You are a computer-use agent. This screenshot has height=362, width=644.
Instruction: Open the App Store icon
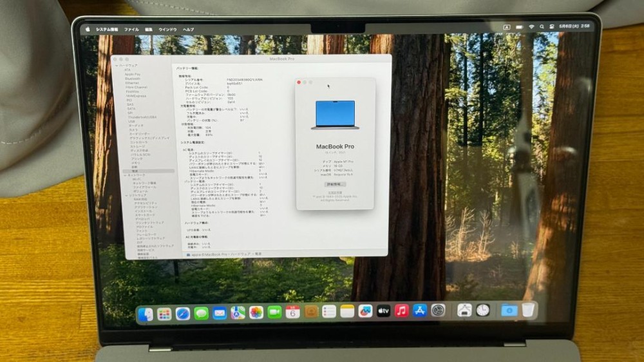coord(419,310)
